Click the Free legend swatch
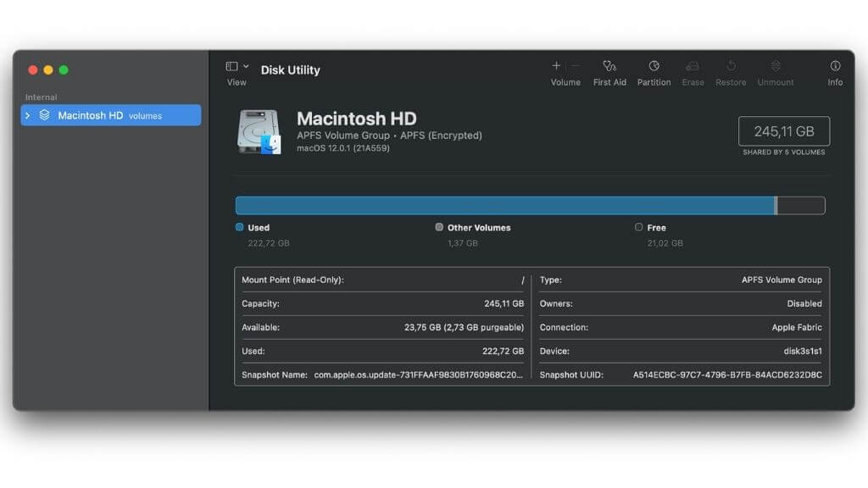The height and width of the screenshot is (488, 868). pos(639,227)
